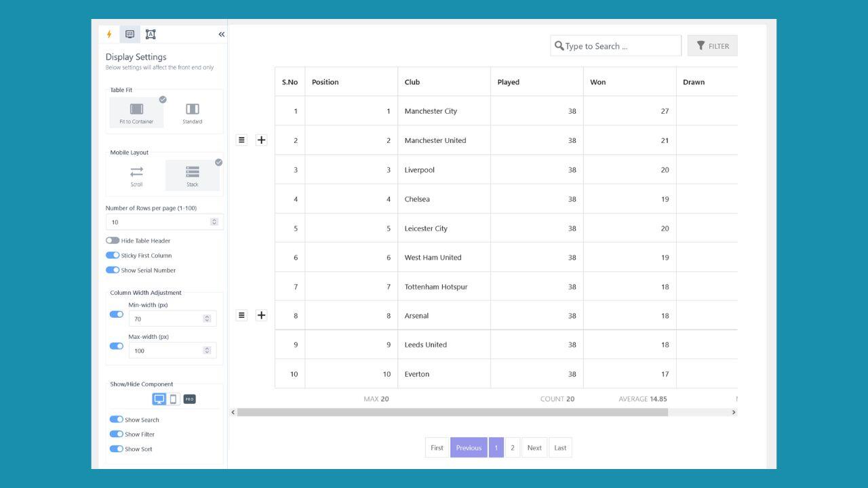Sort by the Played column header
868x488 pixels.
537,82
